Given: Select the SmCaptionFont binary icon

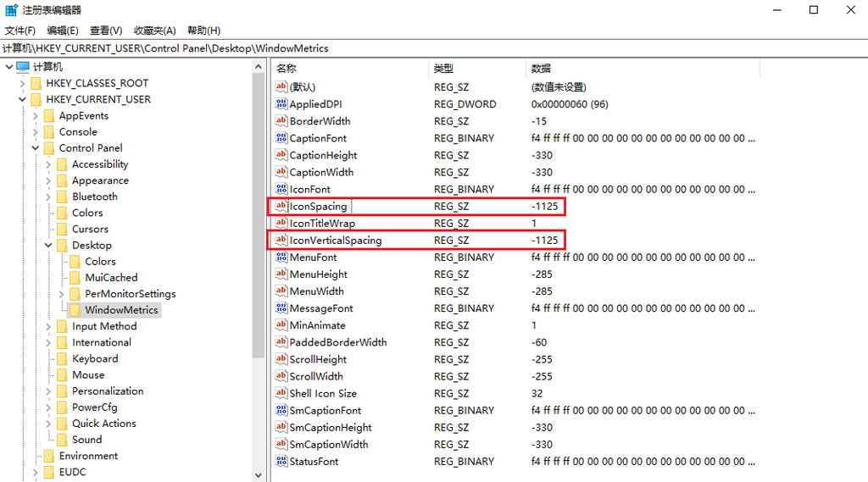Looking at the screenshot, I should click(x=281, y=410).
